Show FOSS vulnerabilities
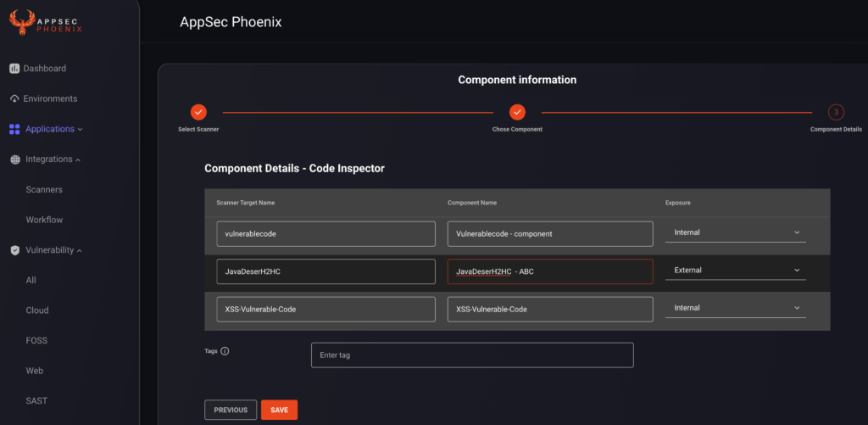868x425 pixels. point(36,341)
